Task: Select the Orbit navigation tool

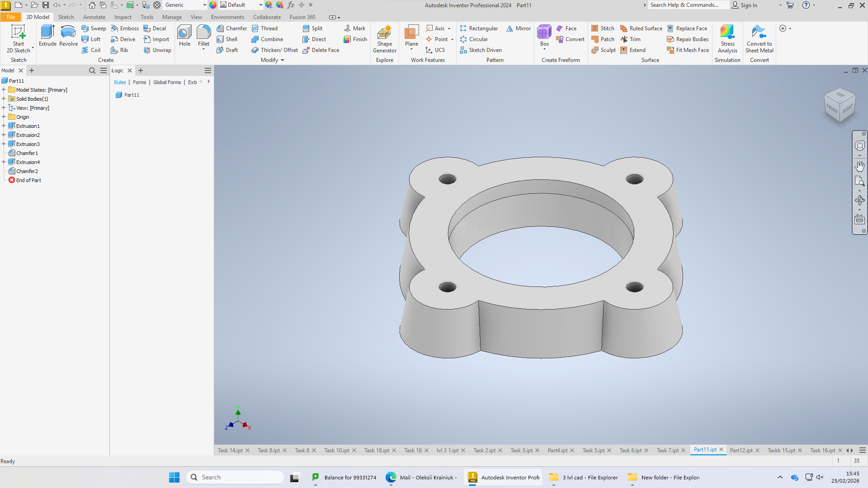Action: [859, 200]
